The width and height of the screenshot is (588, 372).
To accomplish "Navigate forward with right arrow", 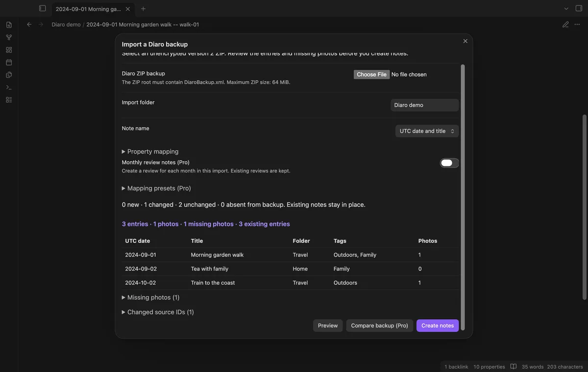I will [x=41, y=24].
